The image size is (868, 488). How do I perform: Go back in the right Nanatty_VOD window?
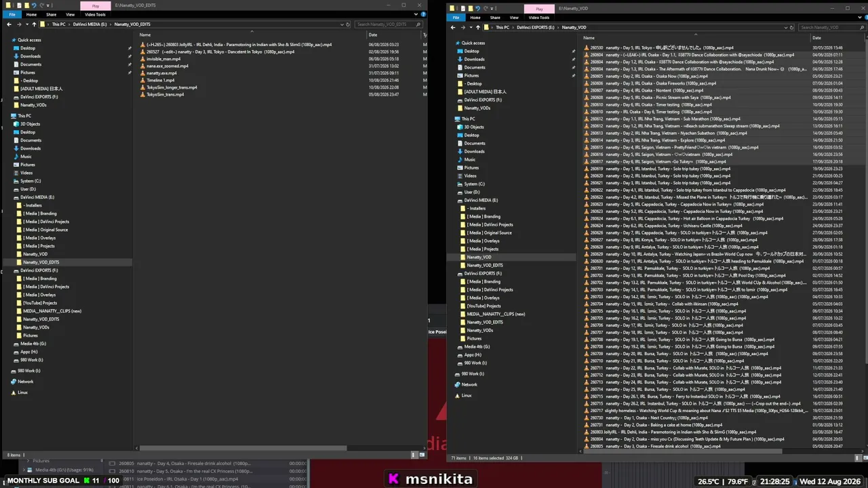[453, 28]
